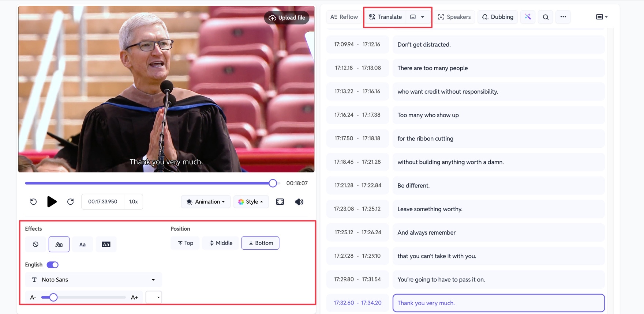The width and height of the screenshot is (644, 314).
Task: Open the Dubbing tool
Action: coord(498,17)
